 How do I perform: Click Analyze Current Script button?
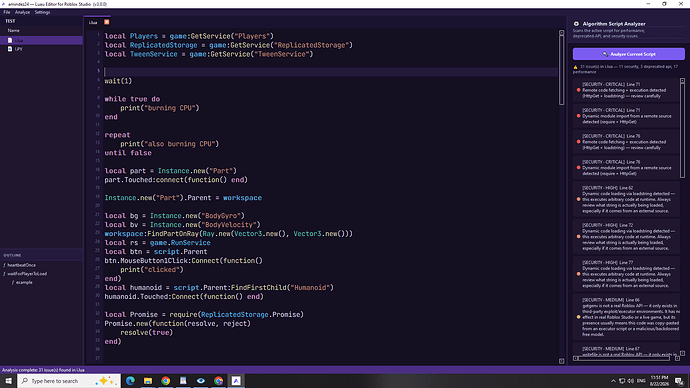[628, 54]
